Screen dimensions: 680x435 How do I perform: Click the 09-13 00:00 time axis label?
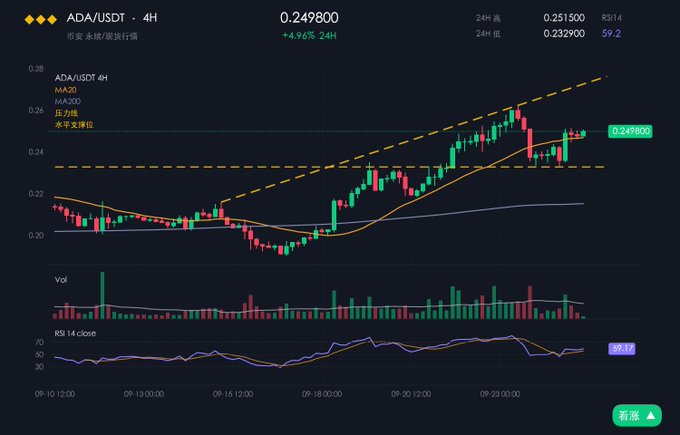(144, 394)
